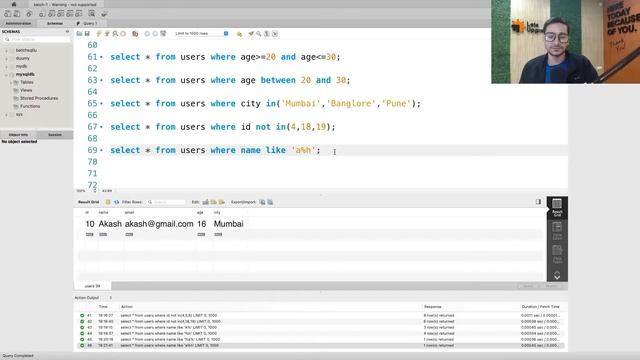Open the Session tab
This screenshot has width=640, height=360.
pos(55,135)
